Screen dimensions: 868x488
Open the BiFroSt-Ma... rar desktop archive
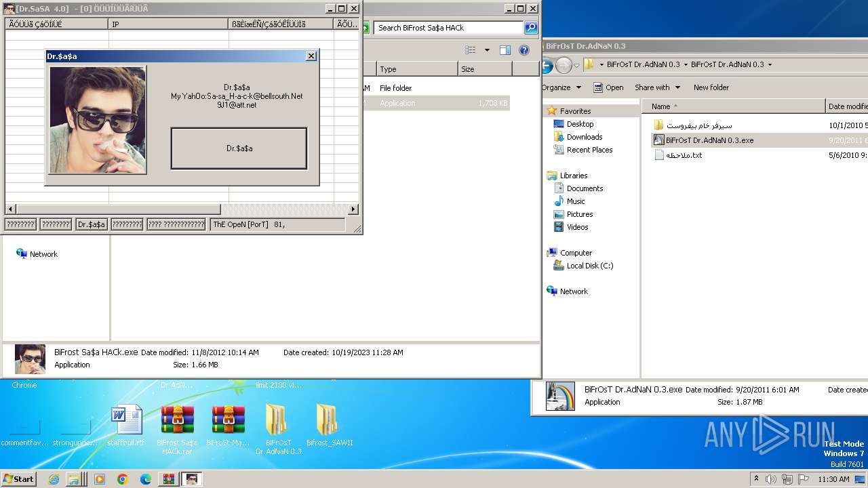228,425
